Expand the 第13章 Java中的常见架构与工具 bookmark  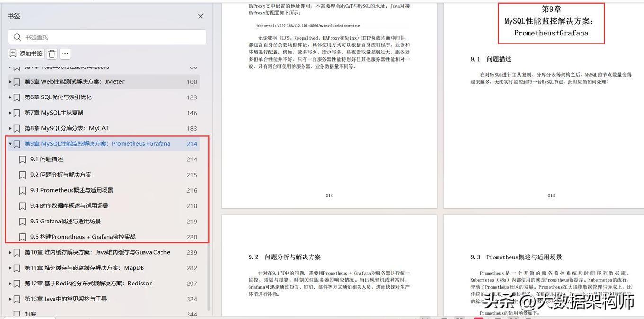coord(10,299)
